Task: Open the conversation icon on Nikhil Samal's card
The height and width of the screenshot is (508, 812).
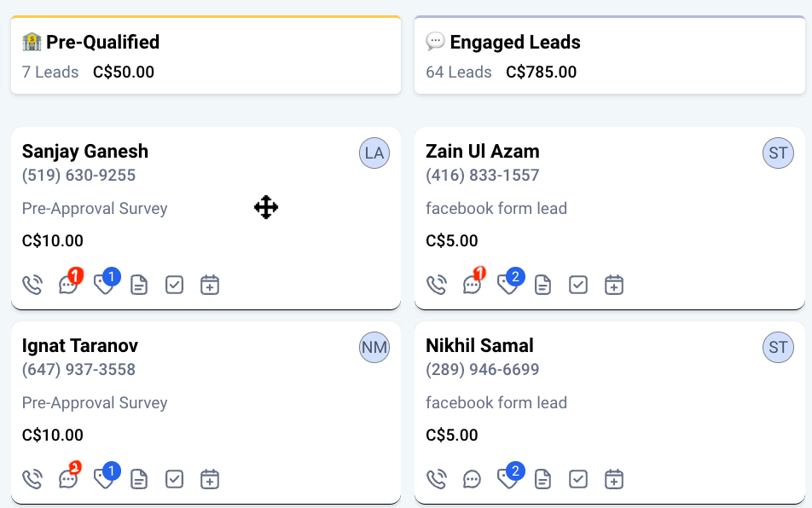Action: (x=472, y=479)
